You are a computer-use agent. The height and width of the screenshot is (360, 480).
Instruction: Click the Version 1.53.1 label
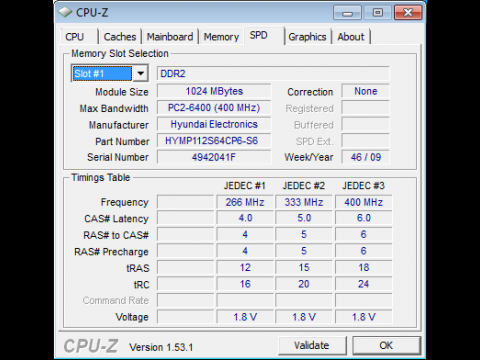click(x=161, y=347)
